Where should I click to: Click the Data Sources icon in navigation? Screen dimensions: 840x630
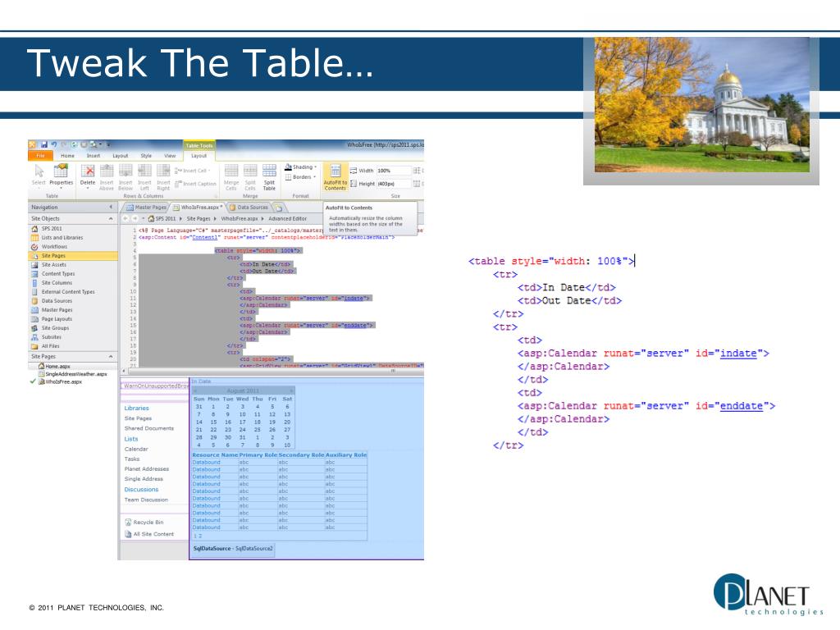(34, 301)
